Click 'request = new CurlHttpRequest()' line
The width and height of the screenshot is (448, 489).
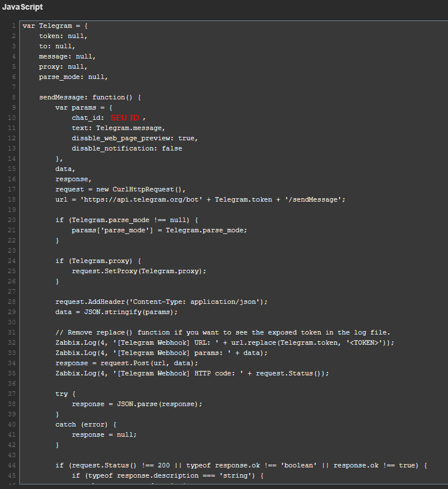click(x=120, y=189)
